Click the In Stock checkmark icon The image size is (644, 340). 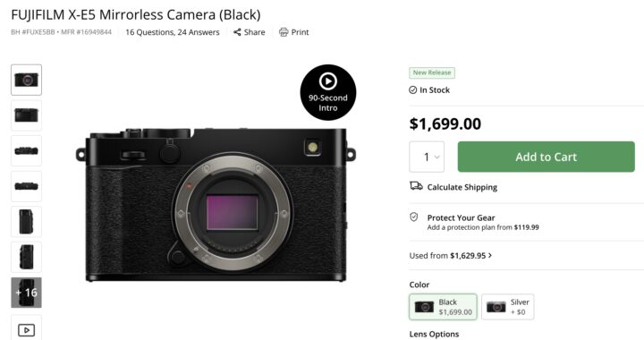pos(412,90)
